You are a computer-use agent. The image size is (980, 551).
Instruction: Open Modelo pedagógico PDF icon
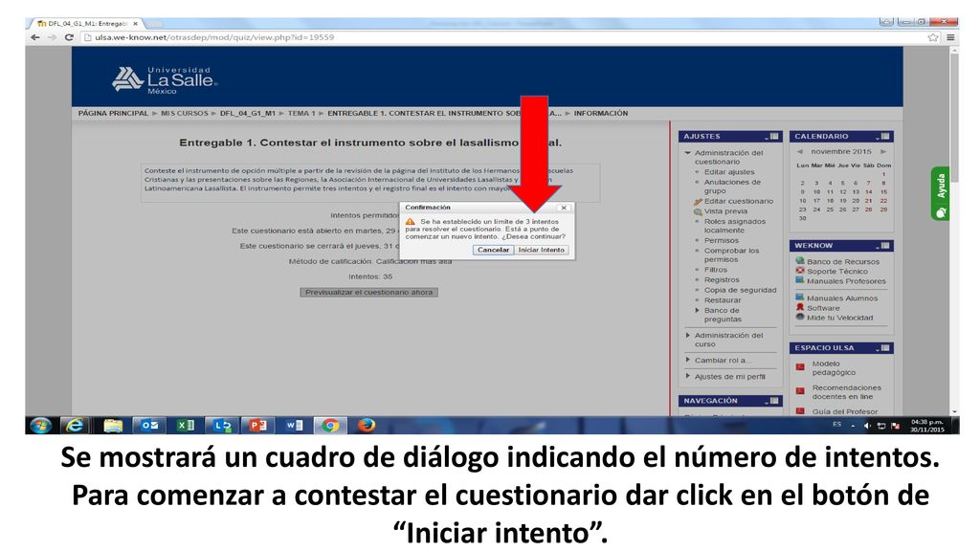(x=800, y=367)
